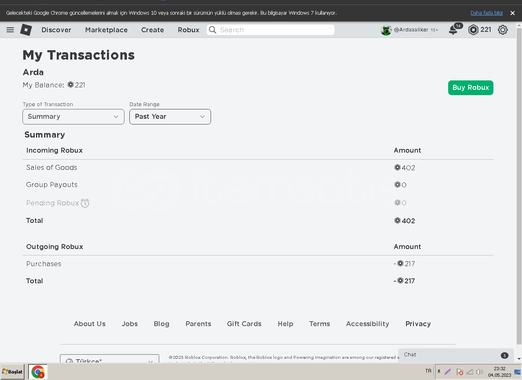Open the Terms footer link

319,324
